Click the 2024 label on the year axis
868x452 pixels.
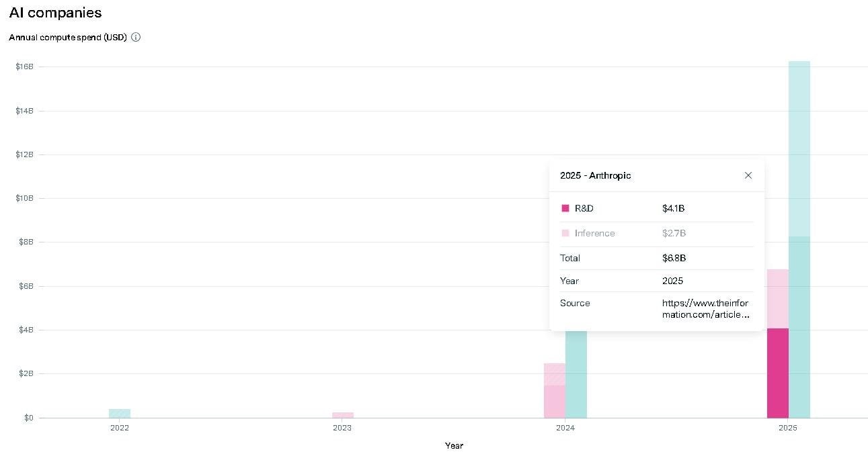click(565, 427)
